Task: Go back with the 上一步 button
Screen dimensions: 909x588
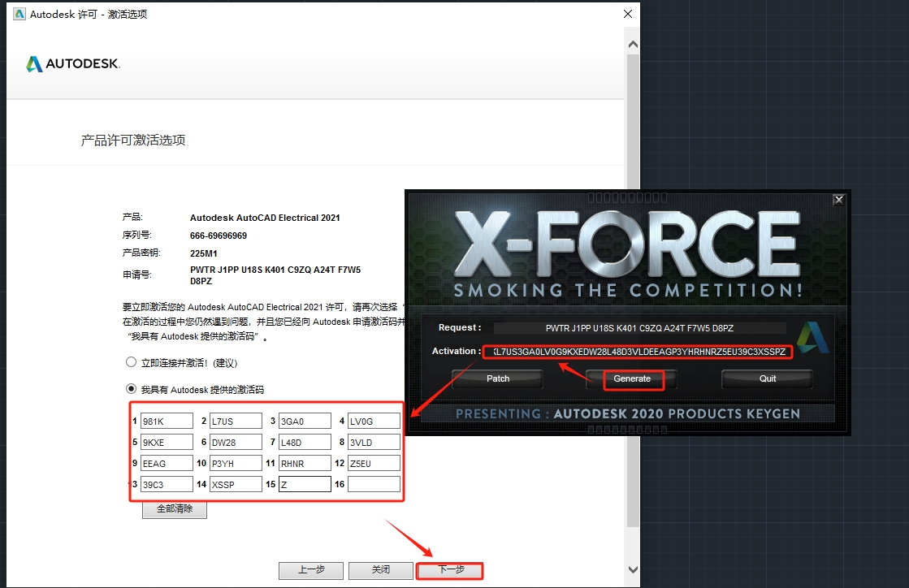Action: 310,570
